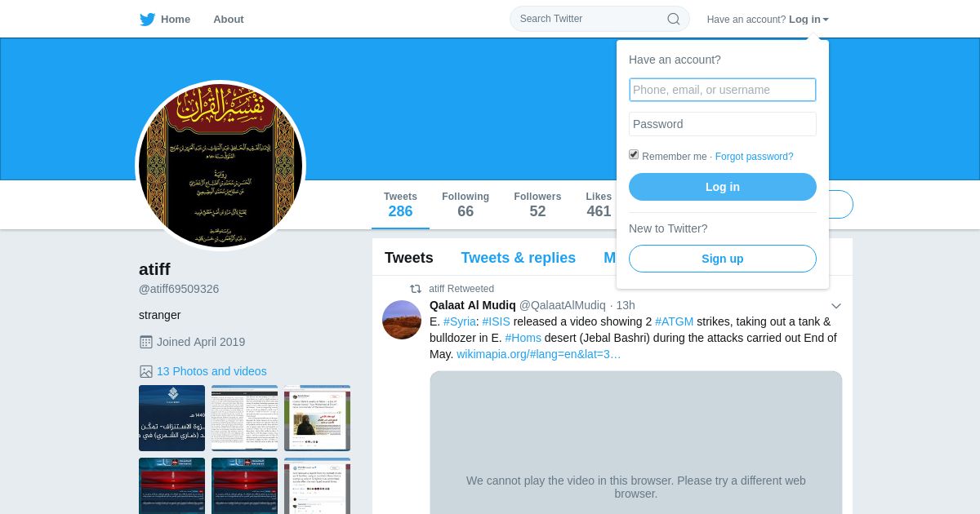
Task: Open the Tweets & replies tab
Action: click(518, 258)
